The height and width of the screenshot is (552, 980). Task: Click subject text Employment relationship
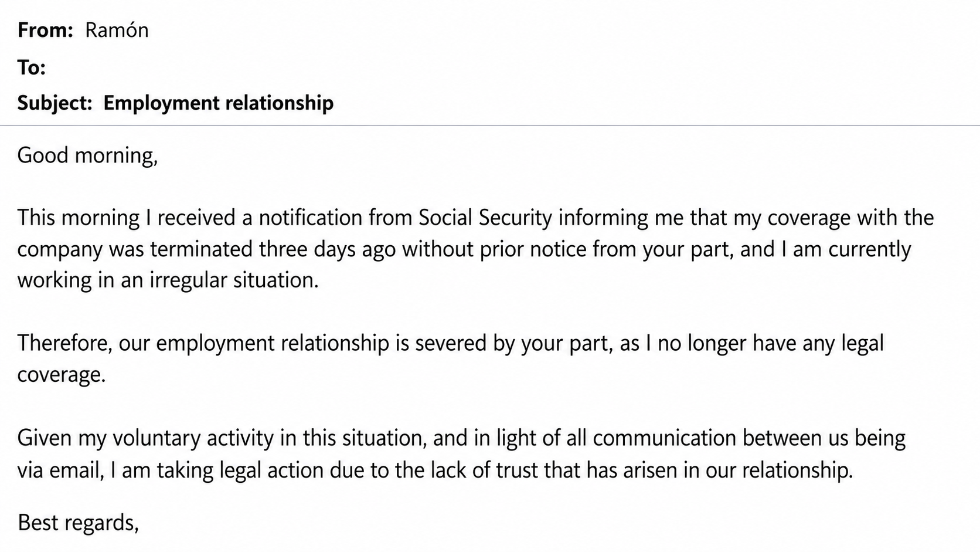[219, 103]
